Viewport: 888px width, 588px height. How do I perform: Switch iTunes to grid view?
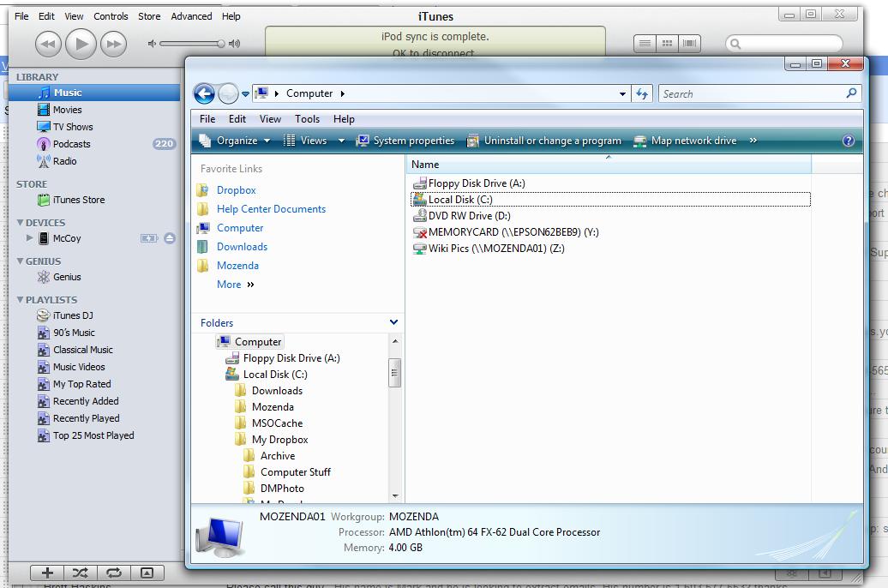(667, 44)
